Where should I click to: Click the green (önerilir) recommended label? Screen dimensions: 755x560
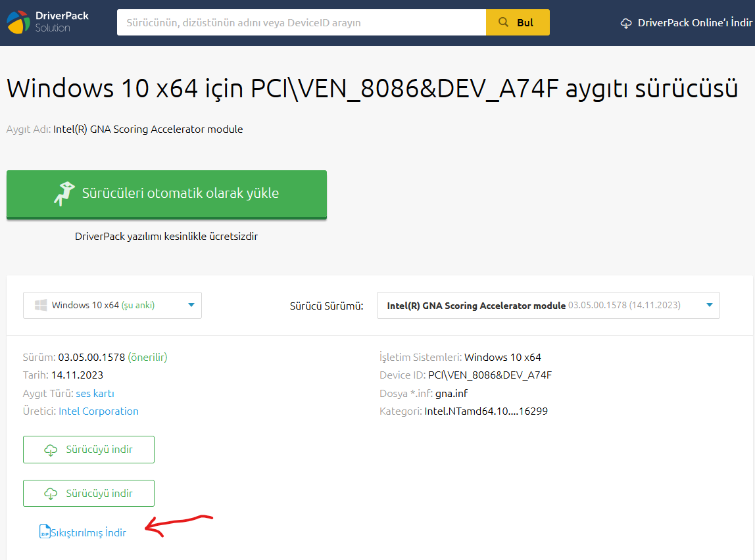click(x=147, y=358)
